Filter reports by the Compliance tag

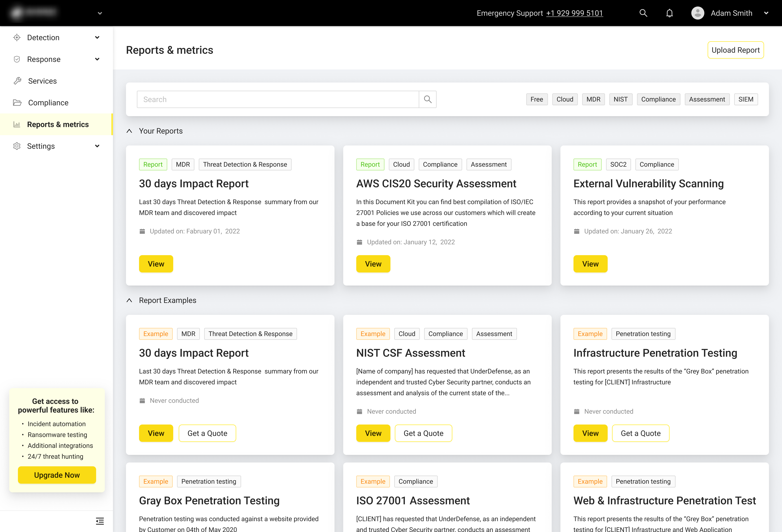(658, 99)
